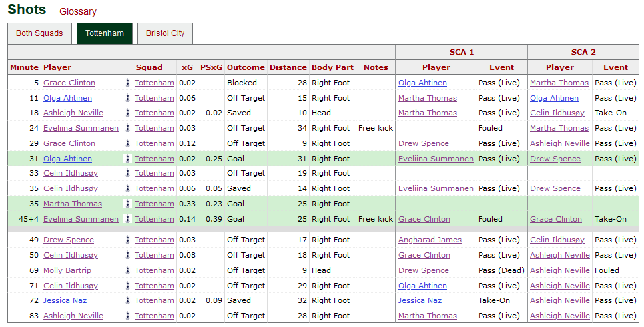Sort by Outcome column header
This screenshot has width=644, height=327.
click(246, 67)
